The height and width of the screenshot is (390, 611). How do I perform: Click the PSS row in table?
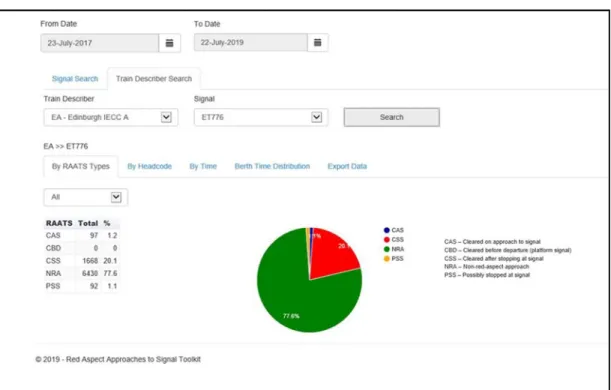pyautogui.click(x=82, y=286)
